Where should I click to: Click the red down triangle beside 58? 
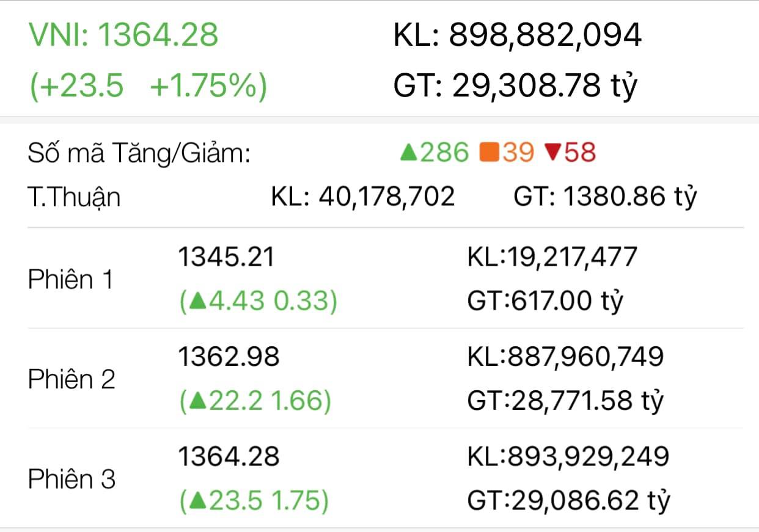[x=552, y=153]
